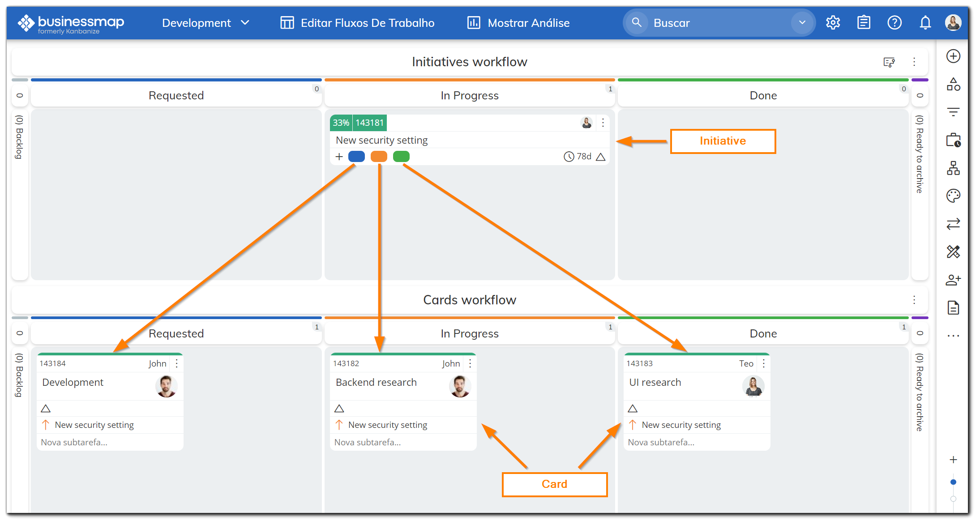Open the clipboard panel in the top bar
Viewport: 980px width, 525px height.
pyautogui.click(x=864, y=22)
